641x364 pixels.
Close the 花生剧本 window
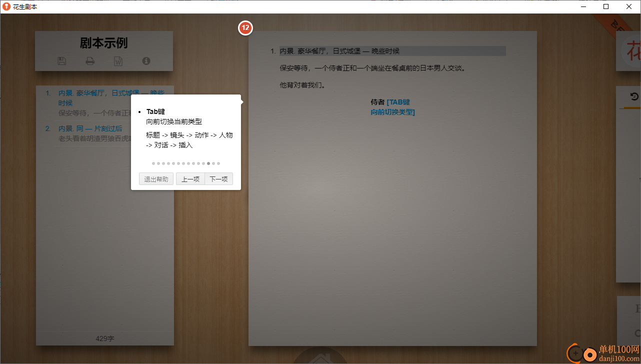coord(629,7)
